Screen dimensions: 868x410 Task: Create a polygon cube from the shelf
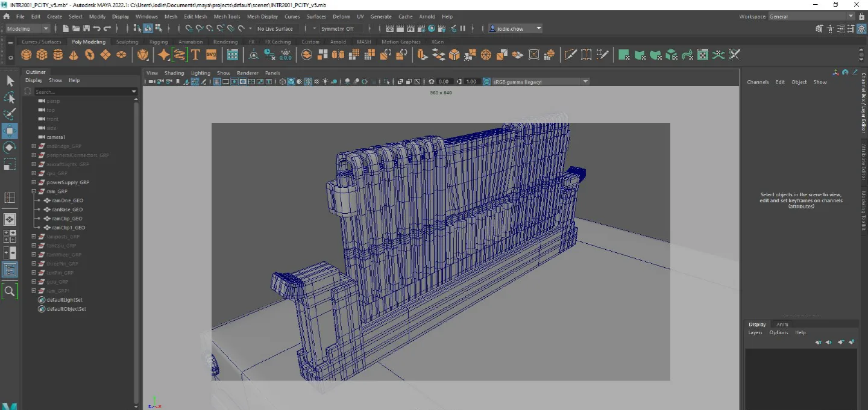42,55
